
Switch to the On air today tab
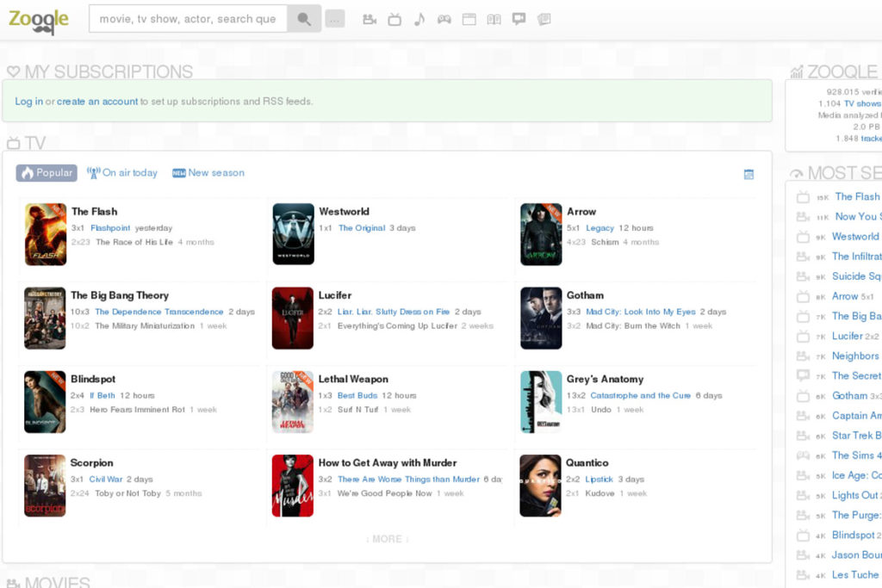(x=122, y=173)
